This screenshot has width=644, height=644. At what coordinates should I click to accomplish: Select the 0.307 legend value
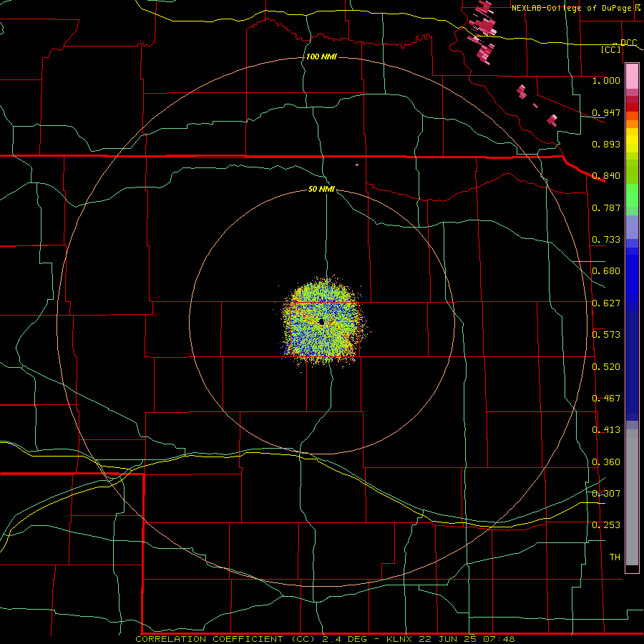[606, 494]
